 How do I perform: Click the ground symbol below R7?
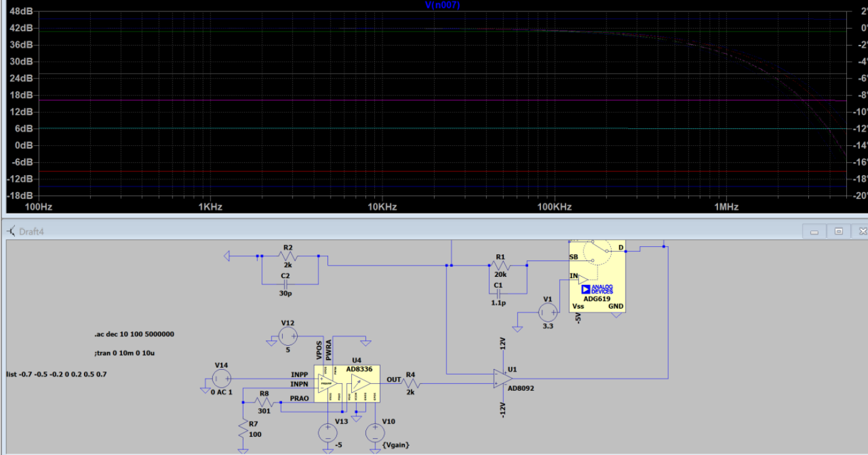242,450
